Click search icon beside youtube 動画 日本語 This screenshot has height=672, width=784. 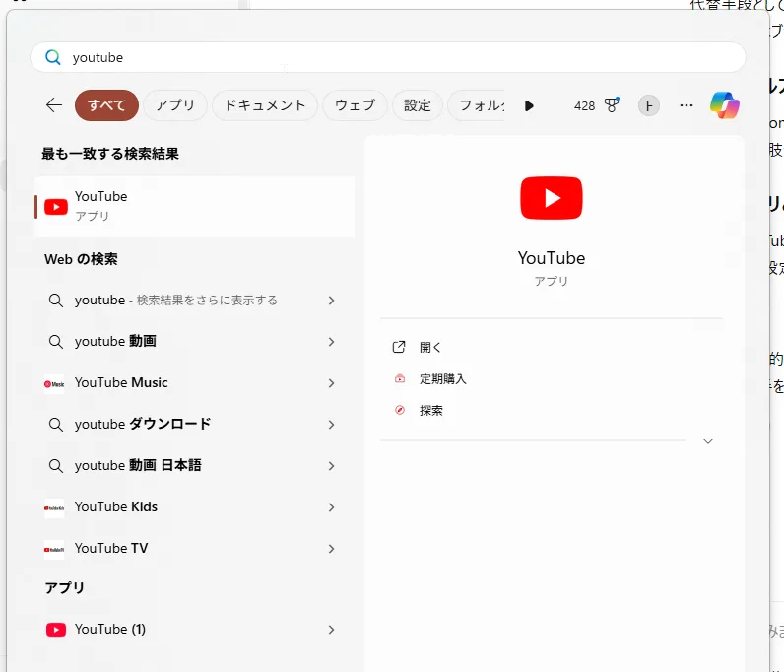(x=55, y=466)
